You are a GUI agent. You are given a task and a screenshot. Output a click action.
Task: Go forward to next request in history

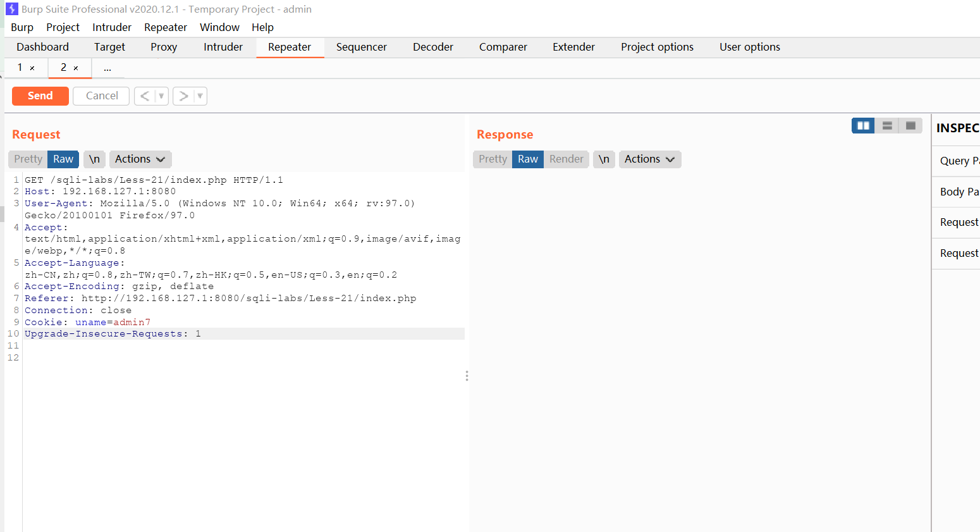pyautogui.click(x=183, y=96)
